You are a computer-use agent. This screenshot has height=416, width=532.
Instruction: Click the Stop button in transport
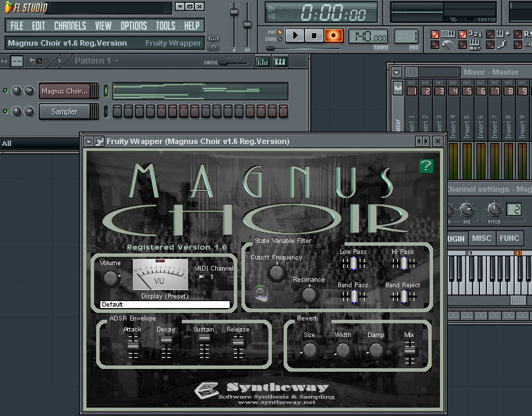314,36
